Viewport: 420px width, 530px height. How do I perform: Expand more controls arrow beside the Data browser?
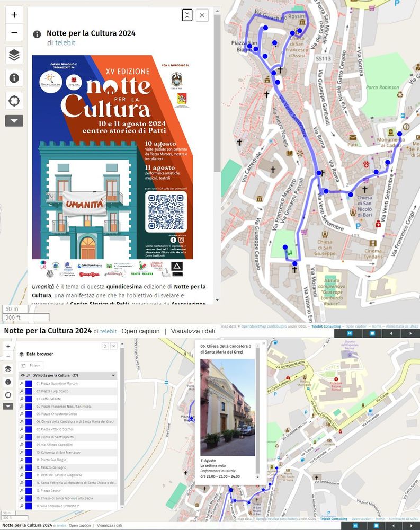click(8, 407)
